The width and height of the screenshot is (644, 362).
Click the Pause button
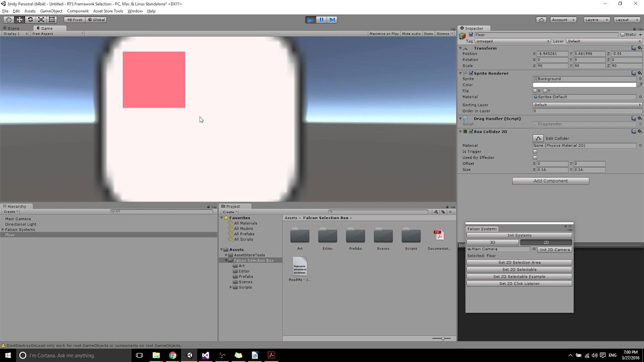point(321,20)
